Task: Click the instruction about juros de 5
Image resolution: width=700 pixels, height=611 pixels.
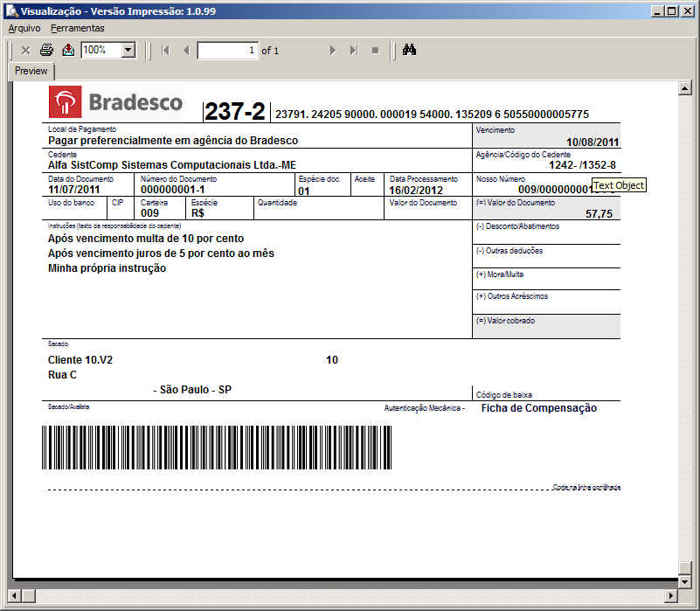Action: 161,253
